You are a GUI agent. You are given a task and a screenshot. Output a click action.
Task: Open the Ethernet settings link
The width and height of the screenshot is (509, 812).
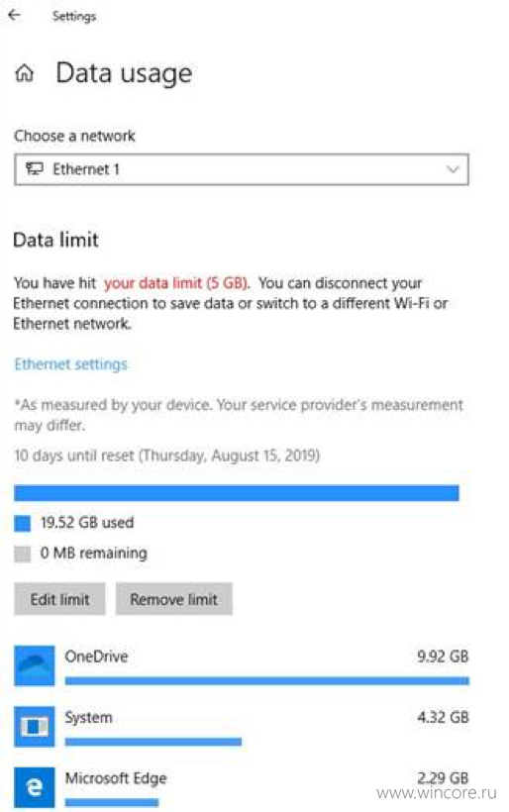(x=71, y=364)
